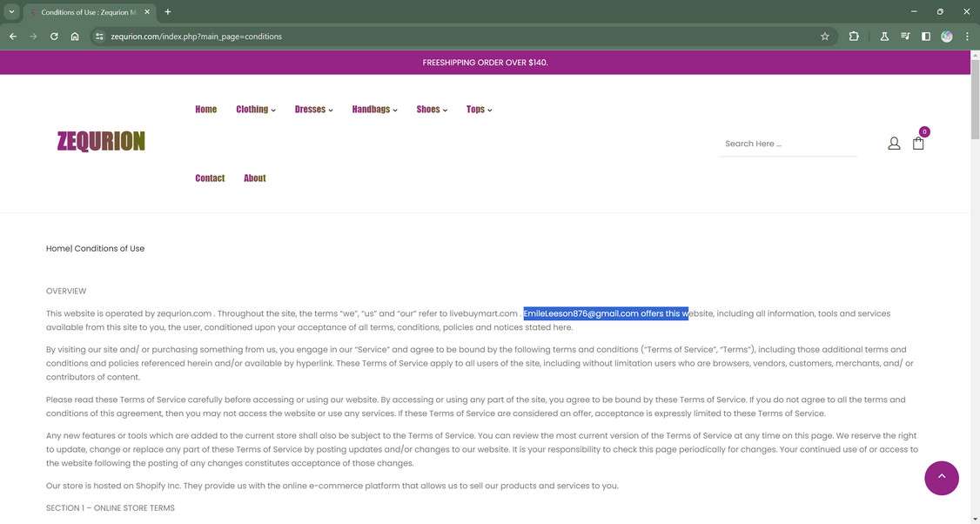Switch to the Conditions of Use browser tab

(83, 11)
